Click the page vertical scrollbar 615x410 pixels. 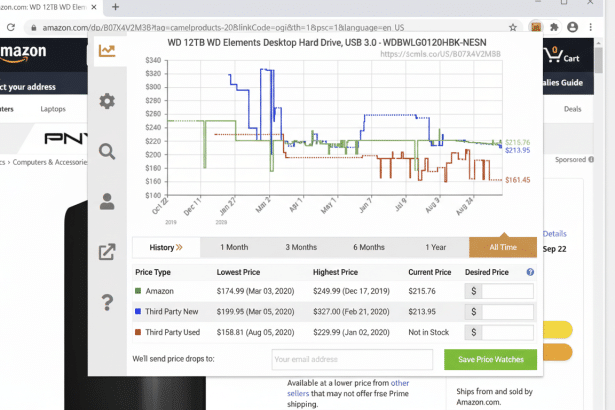pyautogui.click(x=598, y=59)
